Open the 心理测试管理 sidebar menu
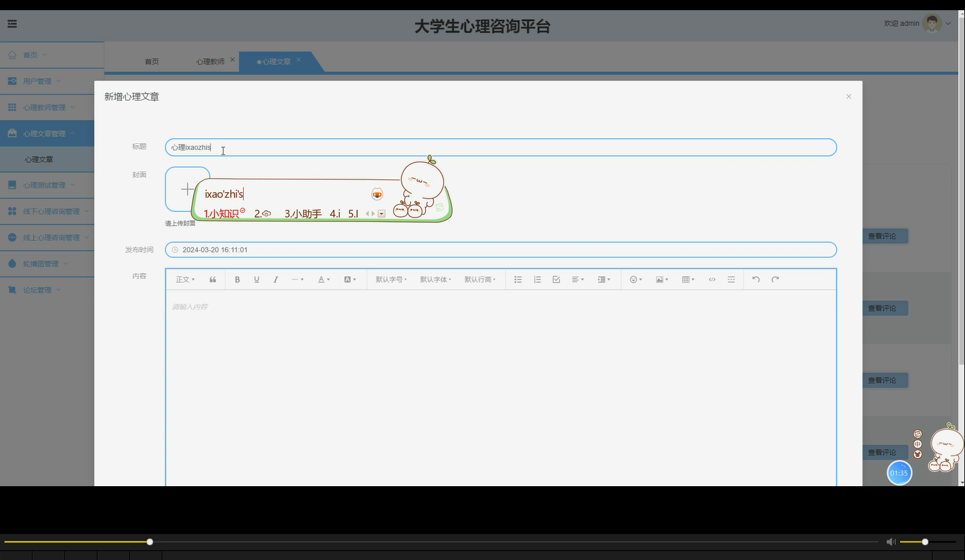Screen dimensions: 965x560 pyautogui.click(x=44, y=185)
